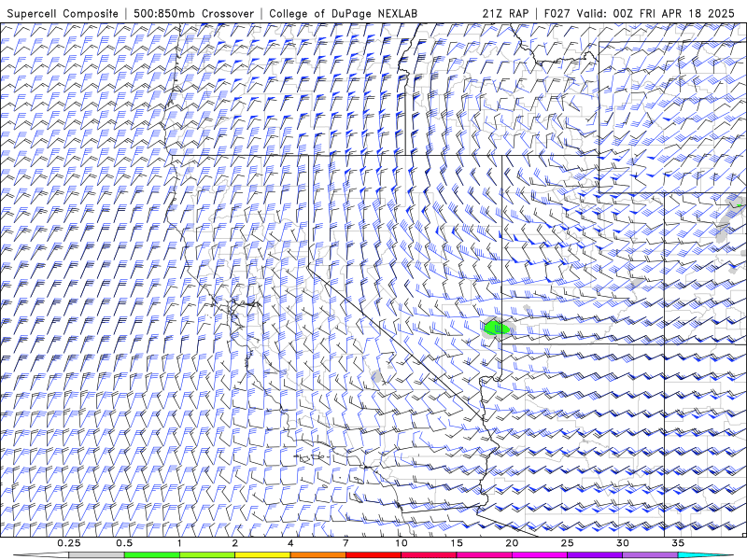Click the "College of DuPage NEXLAB" text
Viewport: 747px width, 560px height.
point(343,13)
